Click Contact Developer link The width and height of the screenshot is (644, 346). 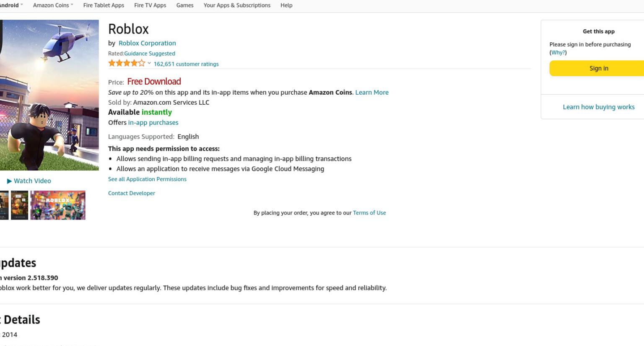click(132, 193)
